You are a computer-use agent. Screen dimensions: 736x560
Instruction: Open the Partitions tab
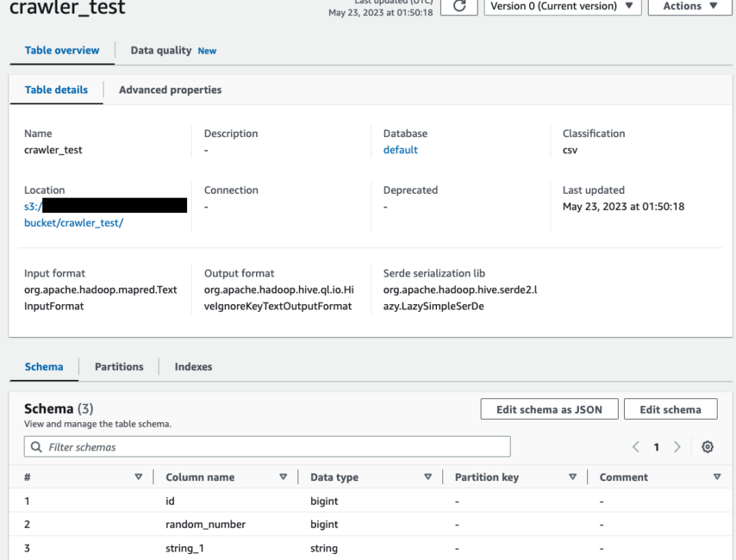tap(120, 367)
